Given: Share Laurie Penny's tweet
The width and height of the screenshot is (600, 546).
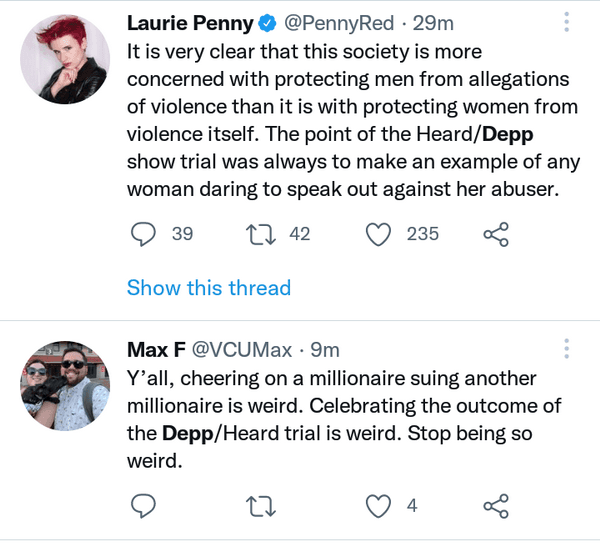Looking at the screenshot, I should 496,234.
